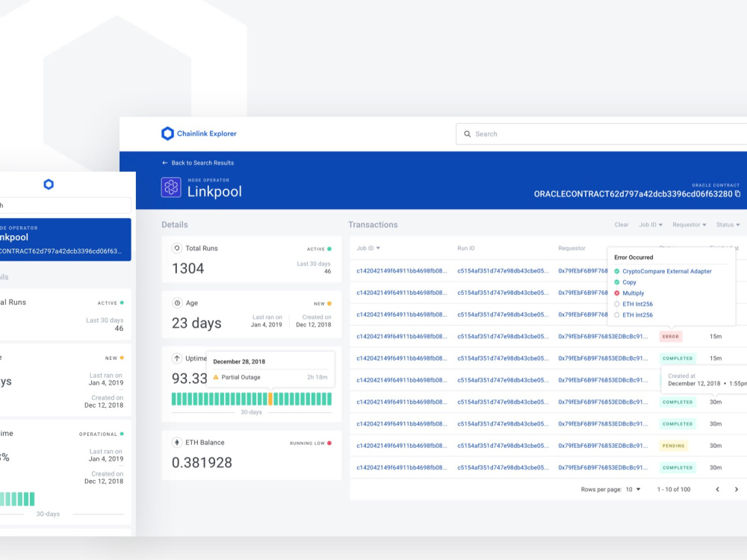Image resolution: width=747 pixels, height=560 pixels.
Task: Click the orange partial outage uptime bar
Action: pyautogui.click(x=270, y=399)
